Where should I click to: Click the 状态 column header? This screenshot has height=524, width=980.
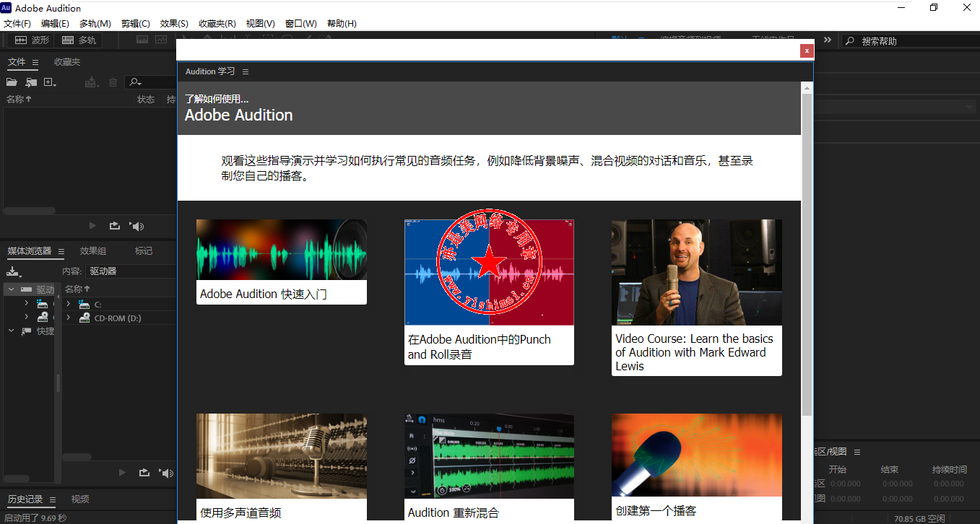click(146, 100)
